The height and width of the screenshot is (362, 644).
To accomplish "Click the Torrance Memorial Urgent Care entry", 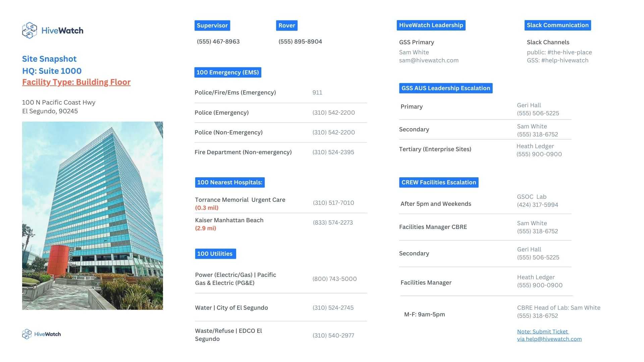I will coord(240,200).
